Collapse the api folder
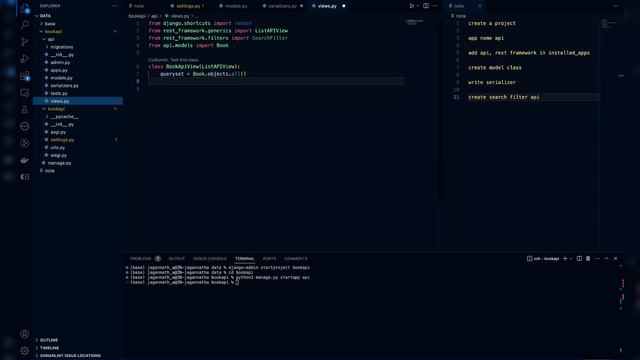Screen dimensions: 640x360 pyautogui.click(x=78, y=39)
